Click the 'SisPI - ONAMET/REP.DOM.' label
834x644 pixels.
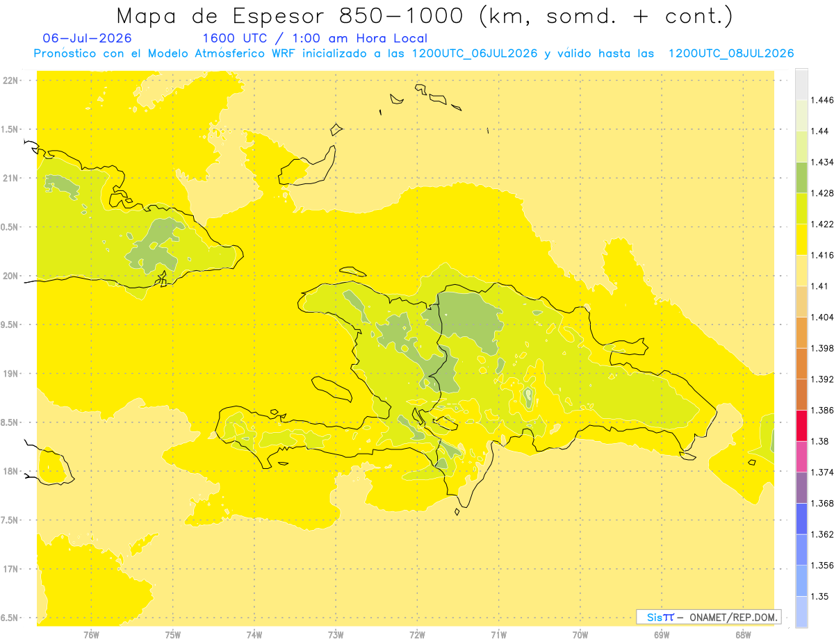pos(709,617)
